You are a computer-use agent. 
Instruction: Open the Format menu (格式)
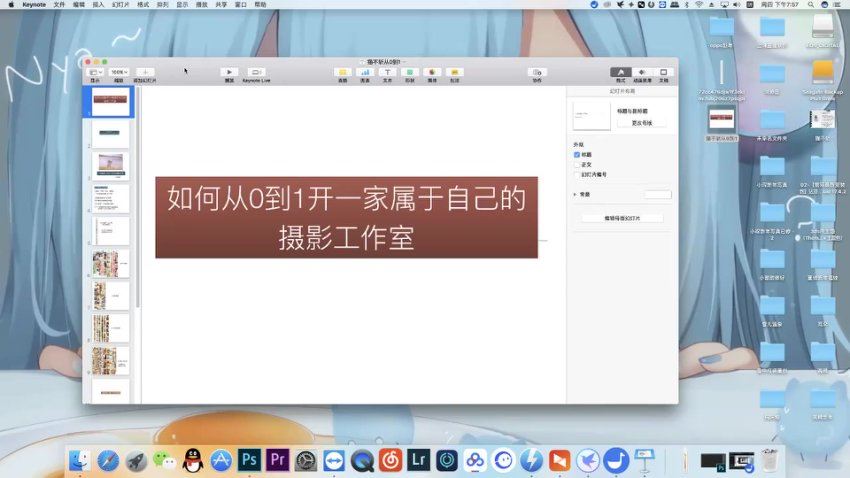(143, 4)
